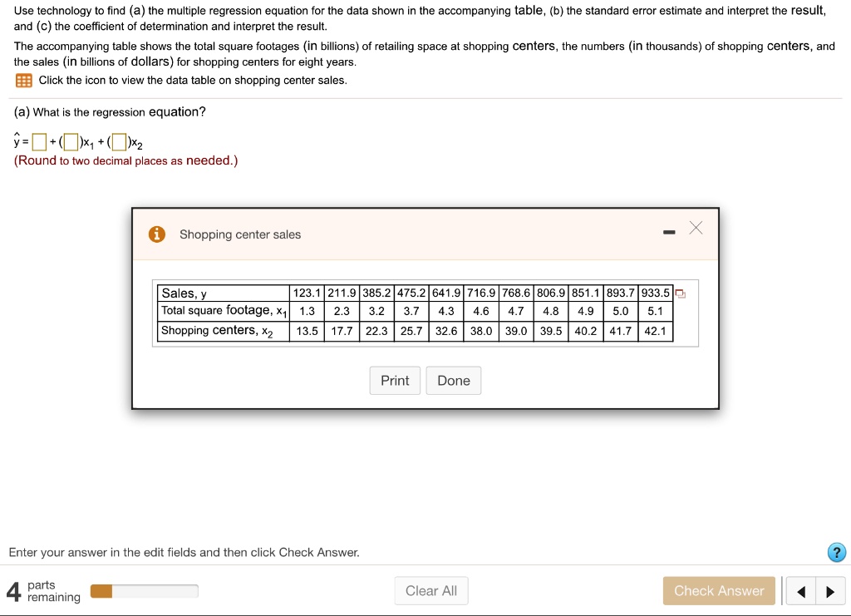The width and height of the screenshot is (851, 616).
Task: Submit answers with Check Answer
Action: (719, 590)
